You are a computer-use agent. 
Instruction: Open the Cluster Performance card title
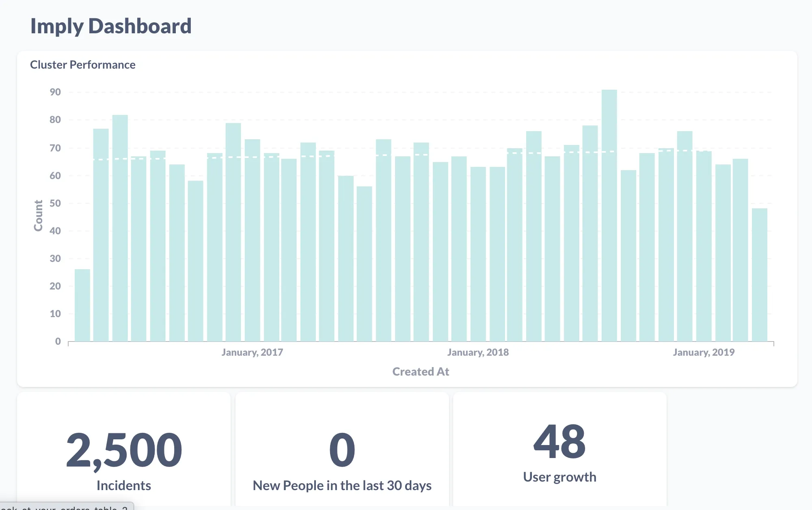[83, 65]
